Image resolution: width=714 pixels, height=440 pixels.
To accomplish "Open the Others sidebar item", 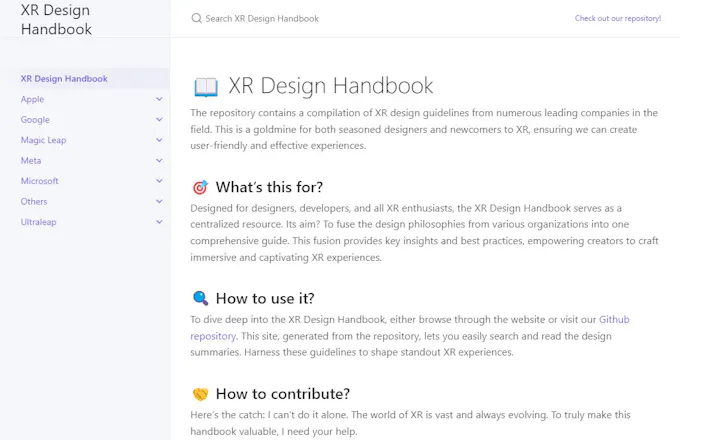I will (x=34, y=202).
